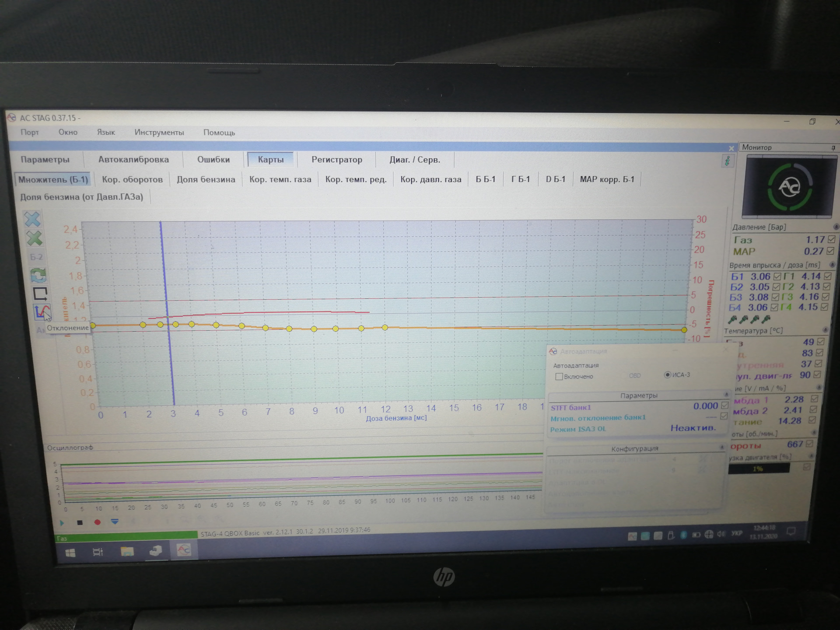Collapse the Температура [°C] section
This screenshot has height=630, width=840.
tap(825, 330)
